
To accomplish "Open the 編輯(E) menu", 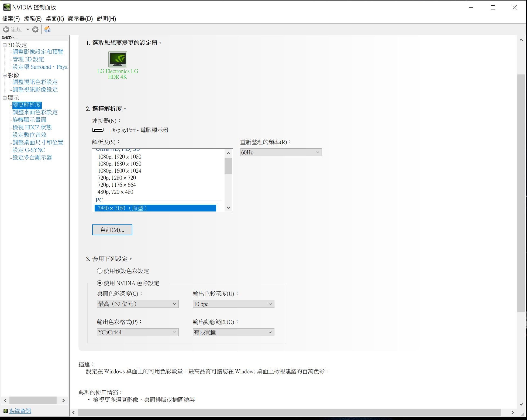I will 33,19.
